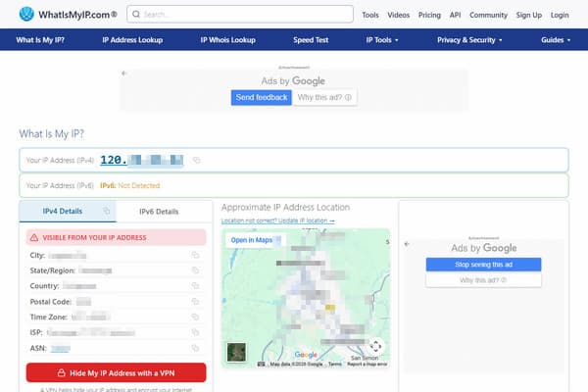
Task: Copy the ISP value
Action: pyautogui.click(x=195, y=332)
